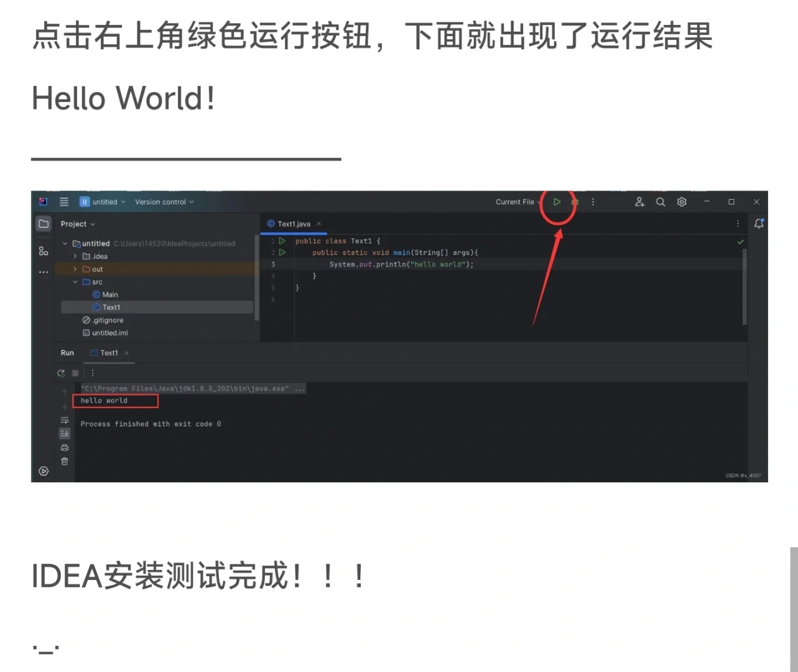Click the green Run button in the toolbar
The height and width of the screenshot is (672, 798).
(x=557, y=202)
